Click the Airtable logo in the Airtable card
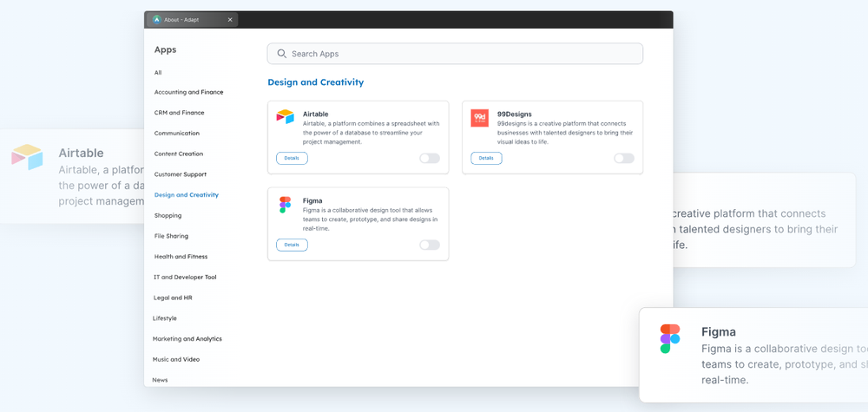The image size is (868, 412). (285, 117)
